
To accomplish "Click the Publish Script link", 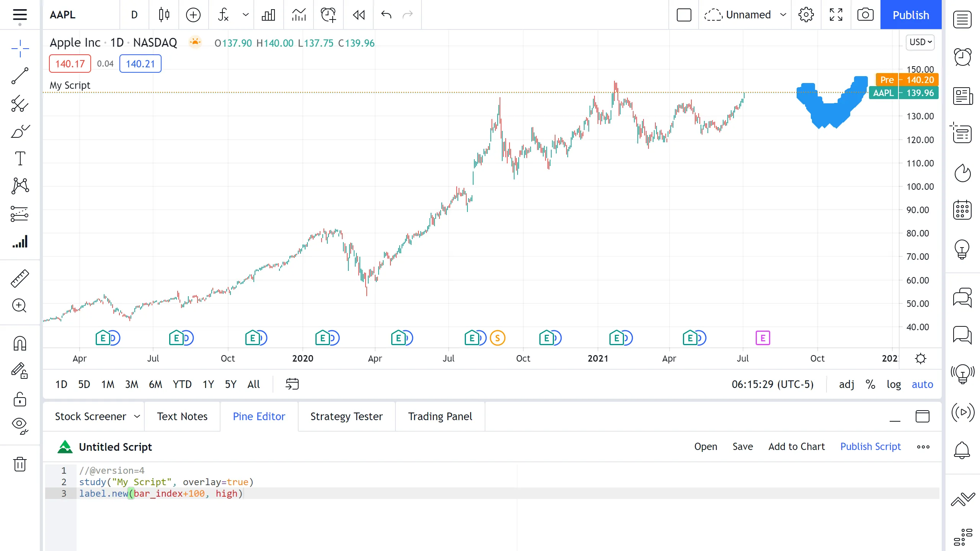I will click(870, 447).
